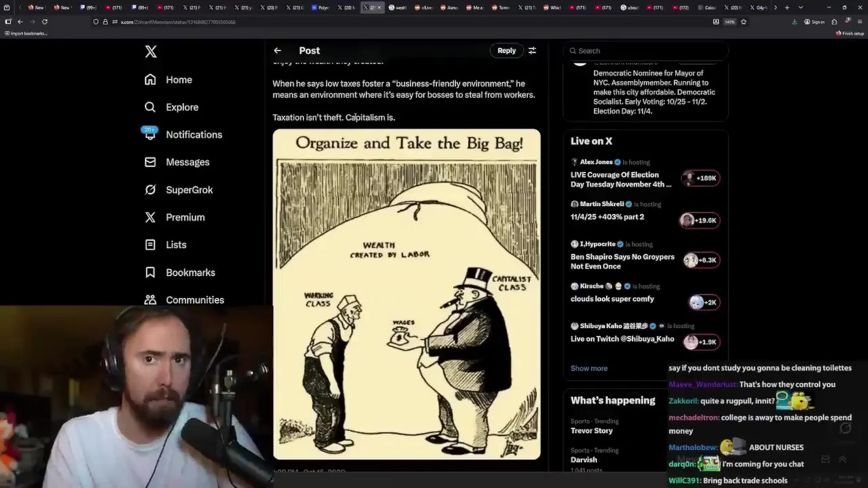The width and height of the screenshot is (868, 488).
Task: Open the Premium page
Action: pyautogui.click(x=174, y=217)
